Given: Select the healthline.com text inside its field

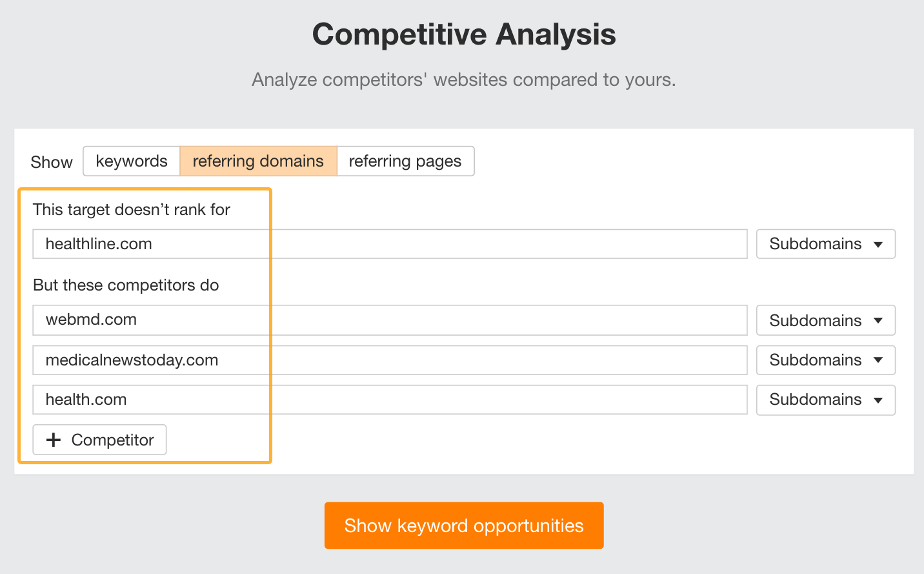Looking at the screenshot, I should 98,244.
